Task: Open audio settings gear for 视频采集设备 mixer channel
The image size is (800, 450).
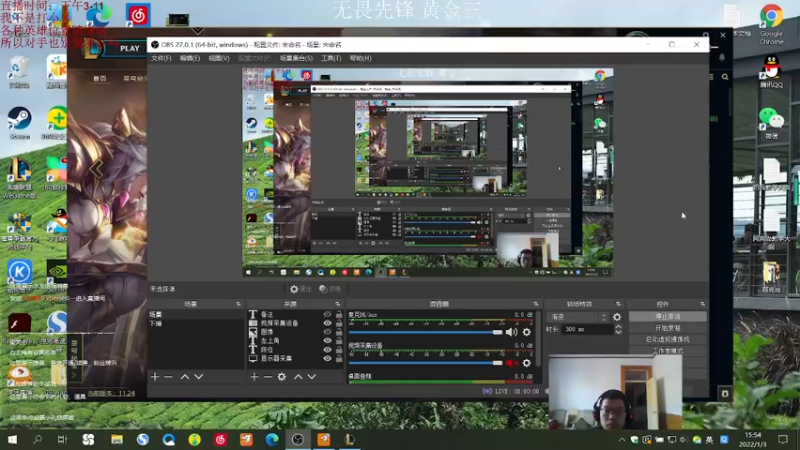Action: tap(527, 363)
